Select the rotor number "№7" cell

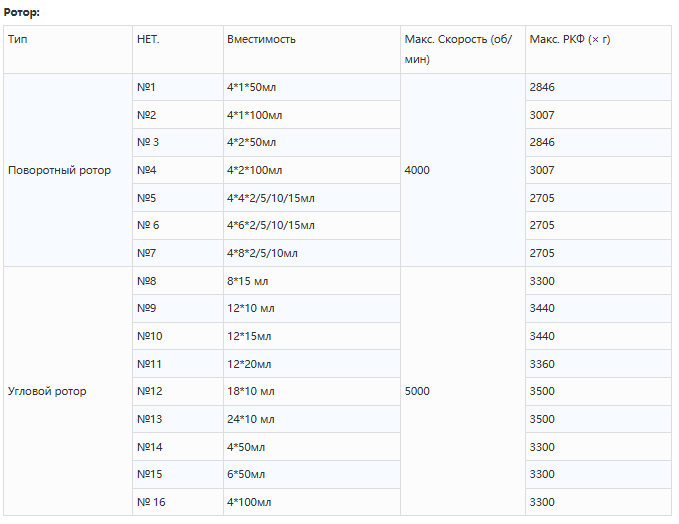coord(146,253)
